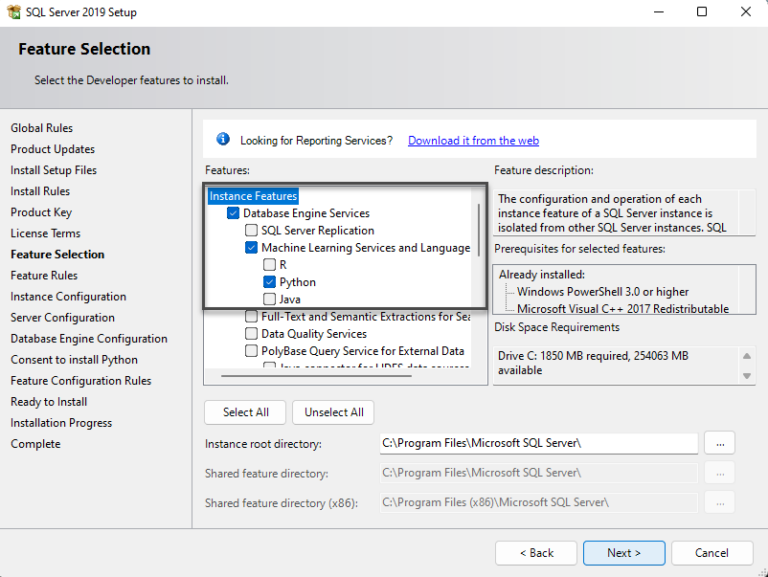The image size is (768, 577).
Task: Select the Instance Features tree node
Action: coord(253,197)
